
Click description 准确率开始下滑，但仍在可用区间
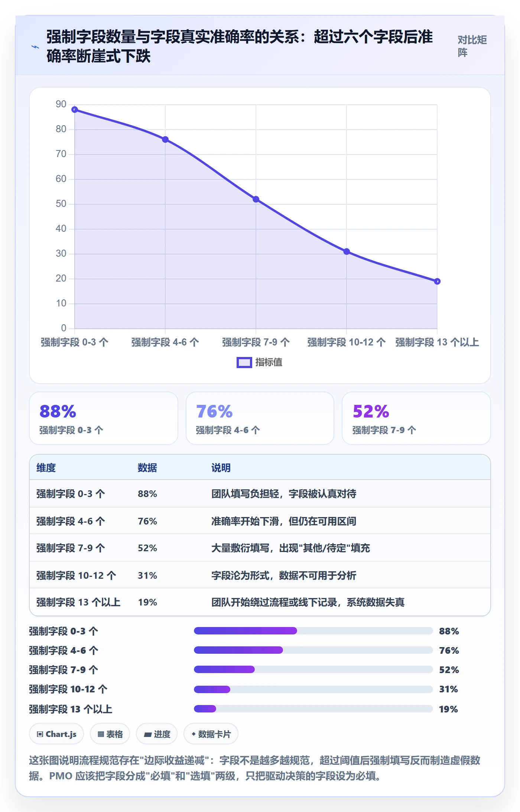pyautogui.click(x=284, y=521)
